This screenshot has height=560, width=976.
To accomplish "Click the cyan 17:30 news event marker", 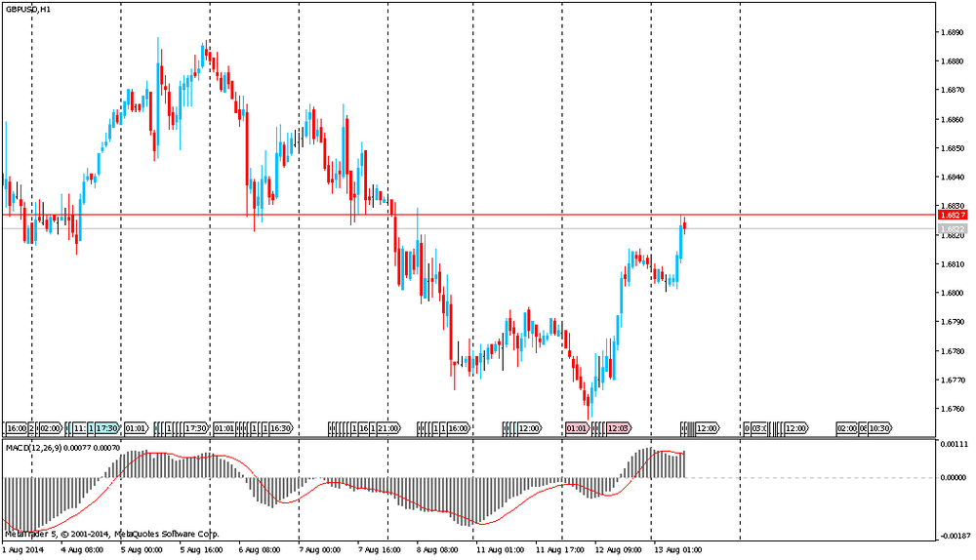I will (x=106, y=428).
